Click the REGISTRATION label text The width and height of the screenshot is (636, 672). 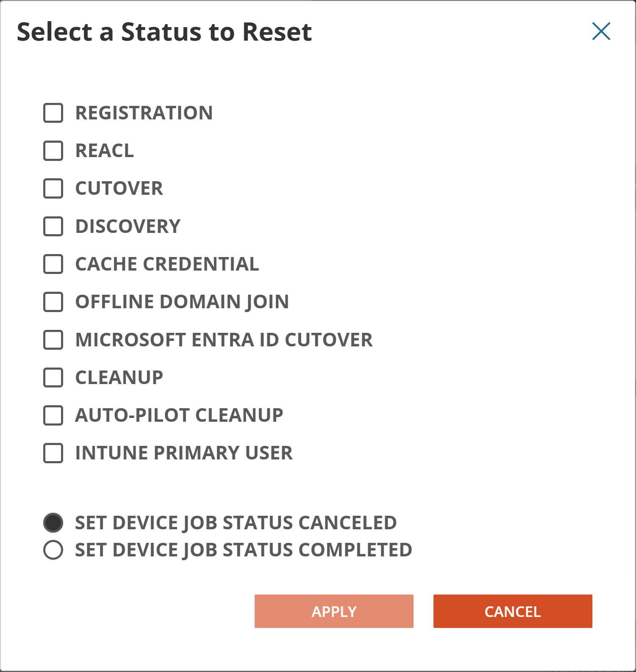coord(144,113)
